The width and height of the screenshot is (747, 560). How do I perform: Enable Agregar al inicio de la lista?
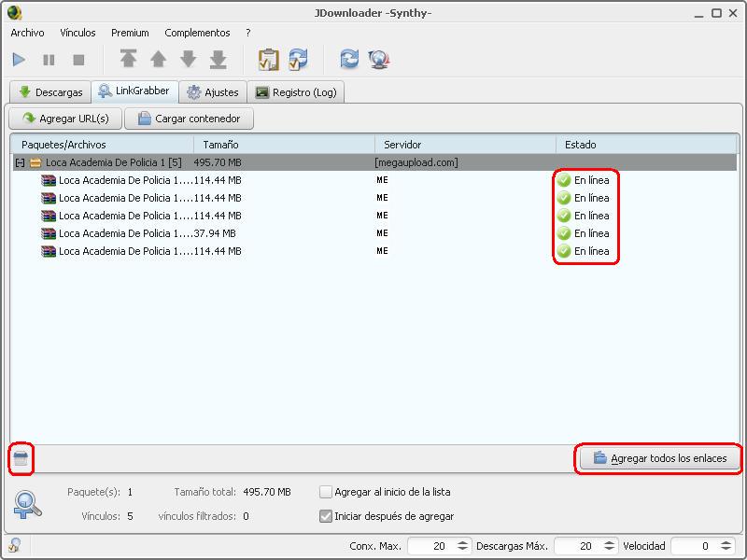click(x=326, y=492)
